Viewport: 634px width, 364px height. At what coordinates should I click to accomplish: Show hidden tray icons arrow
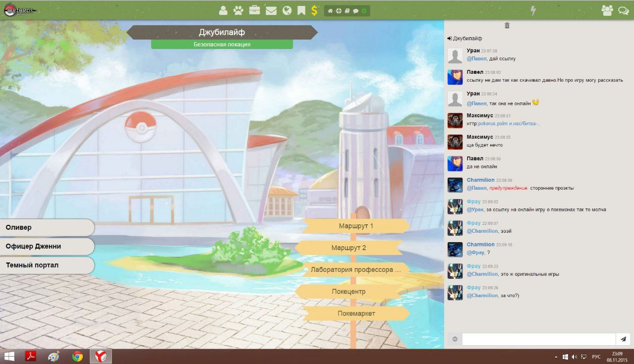click(557, 357)
